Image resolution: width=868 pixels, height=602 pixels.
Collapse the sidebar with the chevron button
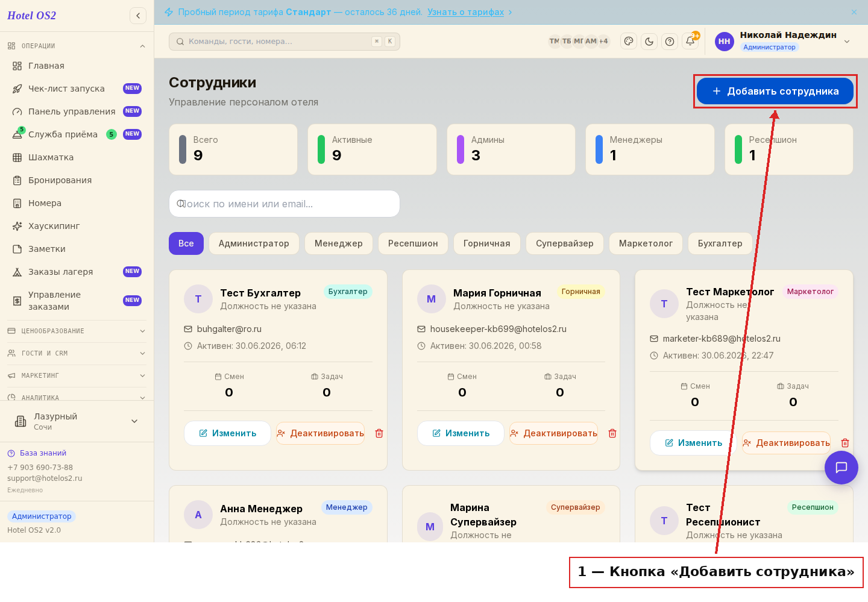(x=138, y=16)
